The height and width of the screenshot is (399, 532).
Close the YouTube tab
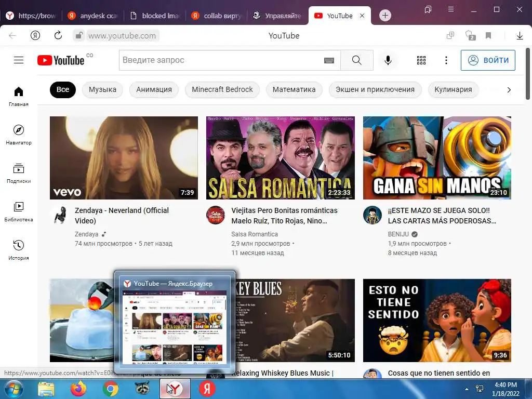pos(362,16)
